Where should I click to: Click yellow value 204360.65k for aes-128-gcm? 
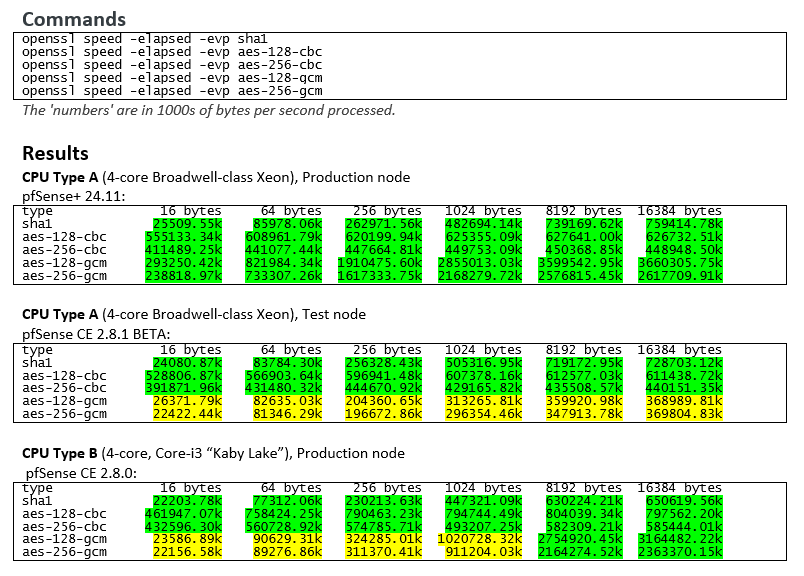point(384,401)
